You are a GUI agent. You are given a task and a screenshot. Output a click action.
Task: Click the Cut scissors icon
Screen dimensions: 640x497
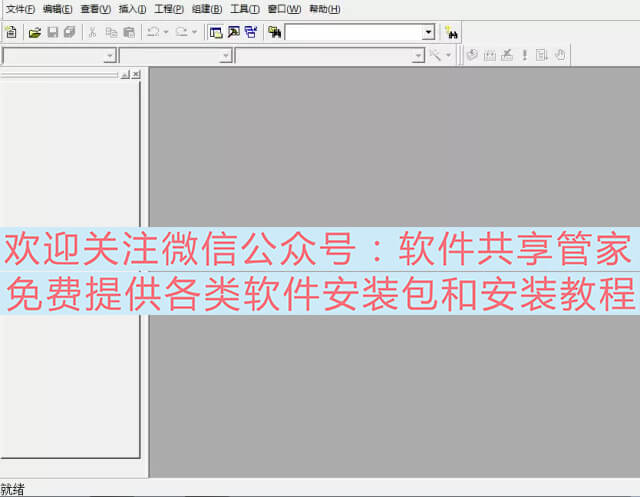(93, 32)
